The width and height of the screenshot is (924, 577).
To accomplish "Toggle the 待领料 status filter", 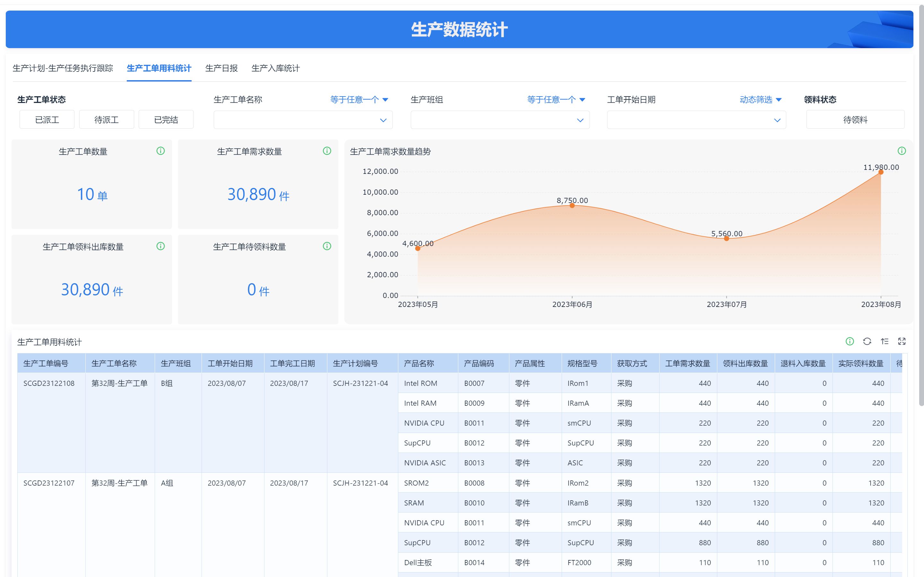I will 855,120.
